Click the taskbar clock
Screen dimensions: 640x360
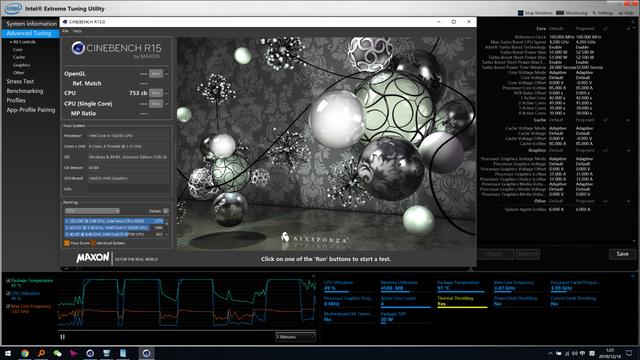(610, 353)
